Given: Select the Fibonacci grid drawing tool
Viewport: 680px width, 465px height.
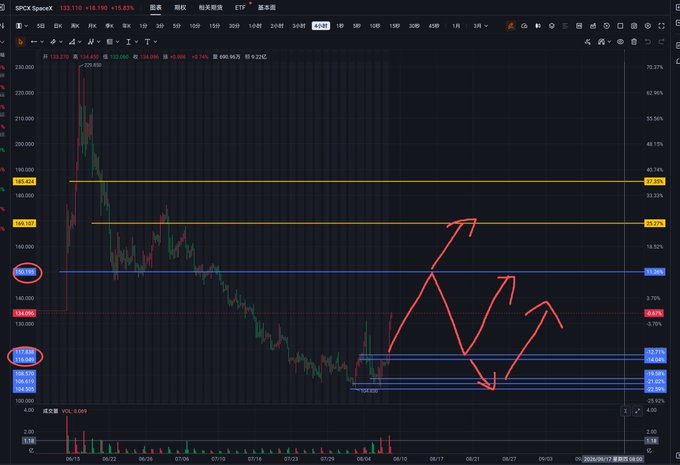Looking at the screenshot, I should [110, 42].
